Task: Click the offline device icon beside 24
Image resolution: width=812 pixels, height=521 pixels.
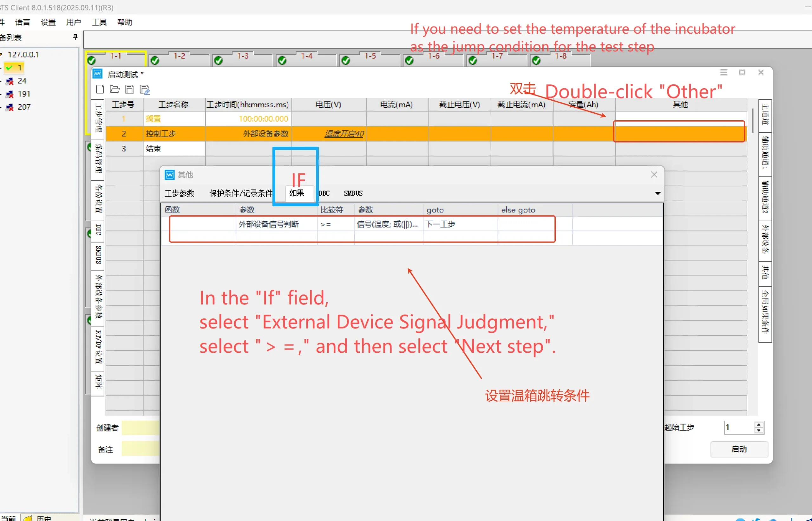Action: (x=10, y=81)
